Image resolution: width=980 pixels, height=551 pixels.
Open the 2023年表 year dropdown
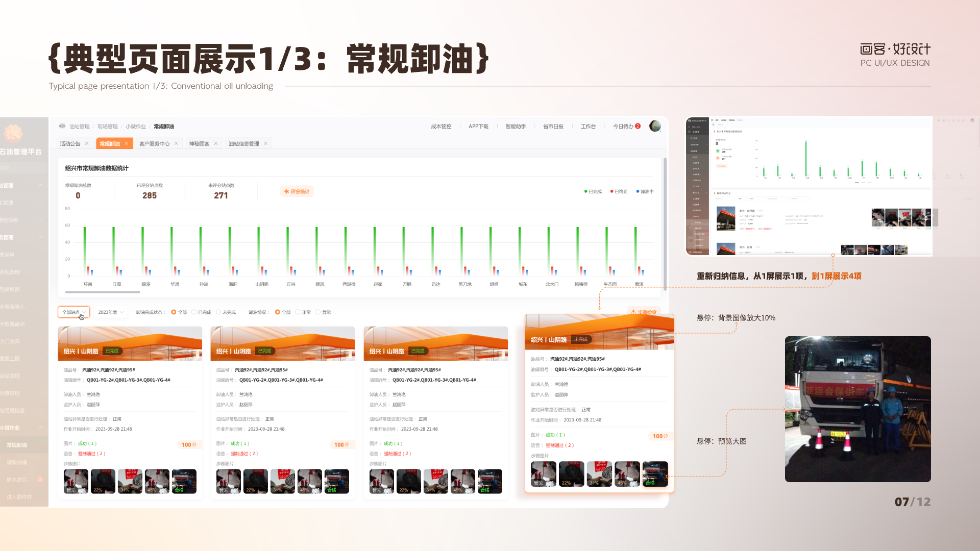pyautogui.click(x=111, y=312)
